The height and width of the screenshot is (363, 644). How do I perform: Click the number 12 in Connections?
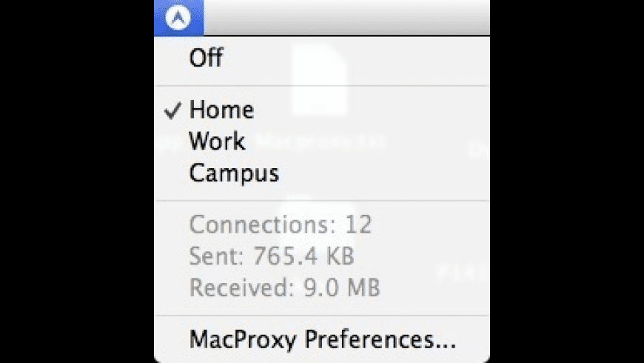coord(358,224)
